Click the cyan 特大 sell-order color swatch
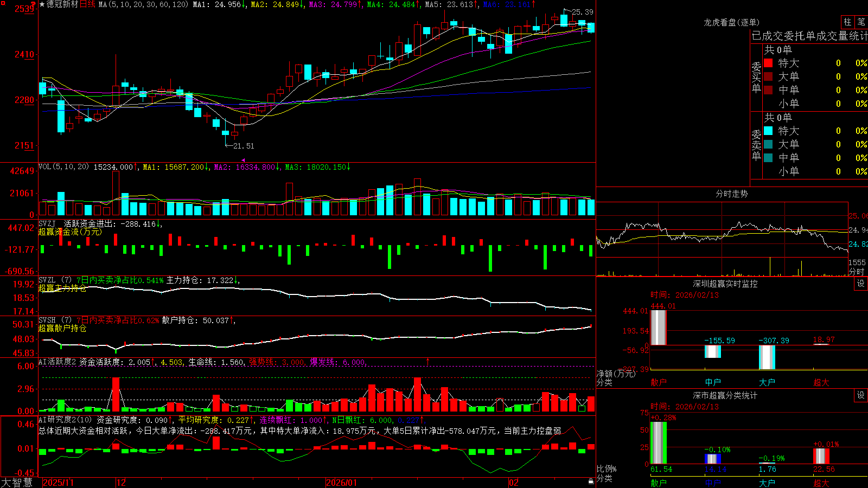This screenshot has width=868, height=488. coord(768,131)
